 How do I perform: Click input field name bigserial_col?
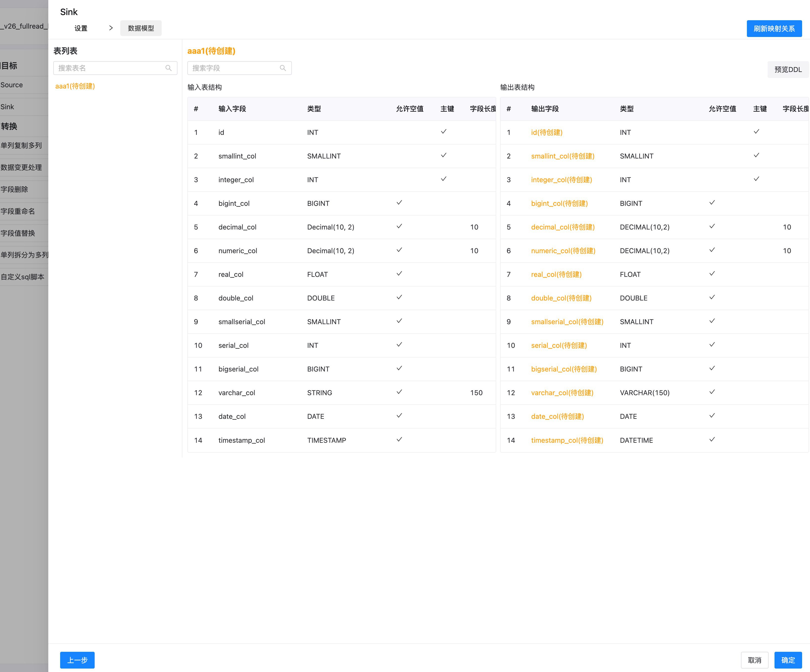(x=238, y=369)
